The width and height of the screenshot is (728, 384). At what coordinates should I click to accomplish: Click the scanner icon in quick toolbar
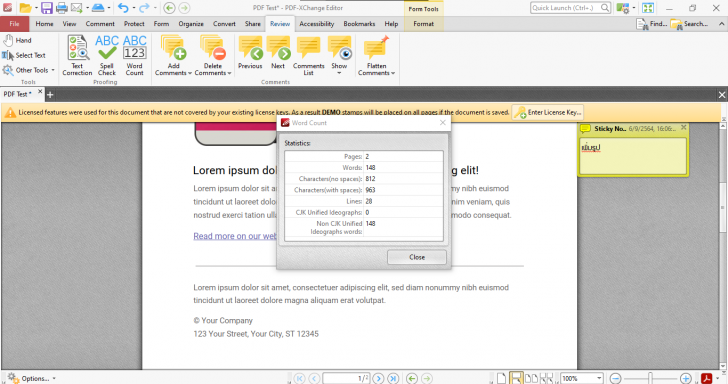pos(98,7)
